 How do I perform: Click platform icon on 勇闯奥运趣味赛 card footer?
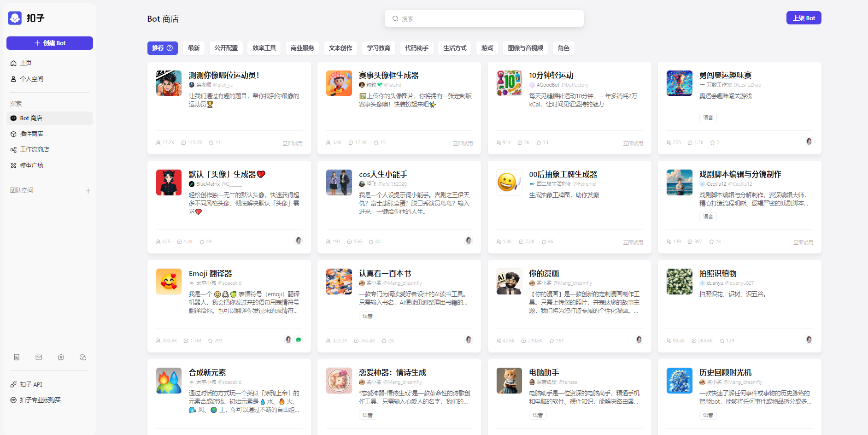(x=809, y=141)
